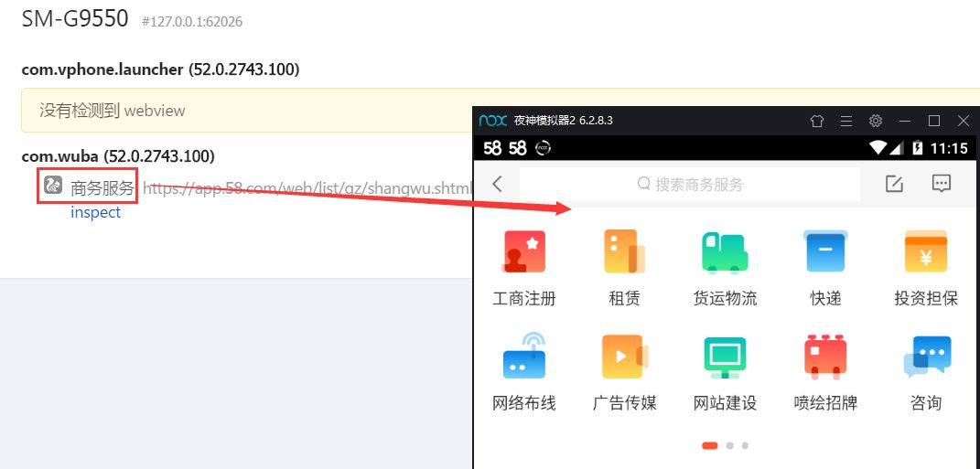Viewport: 980px width, 469px height.
Task: Open Nox emulator settings gear
Action: (876, 121)
